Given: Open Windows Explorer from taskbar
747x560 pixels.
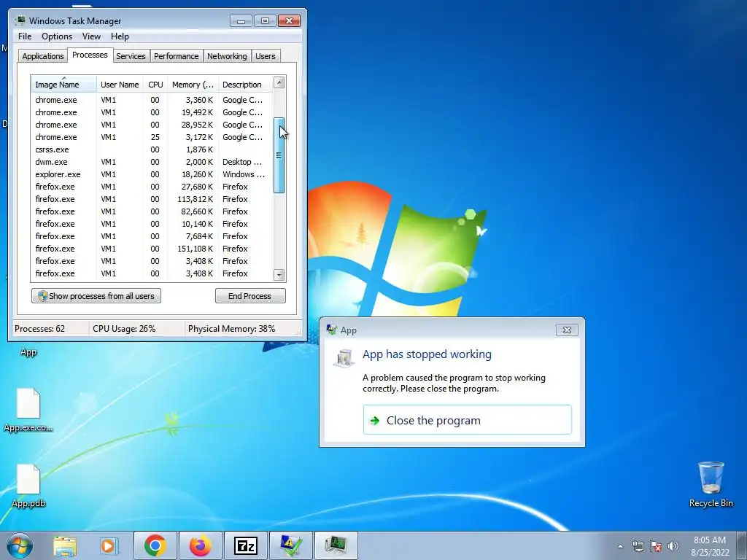Looking at the screenshot, I should click(x=65, y=545).
